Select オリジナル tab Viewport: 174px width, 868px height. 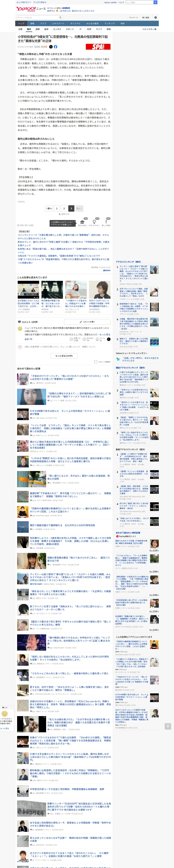75,24
